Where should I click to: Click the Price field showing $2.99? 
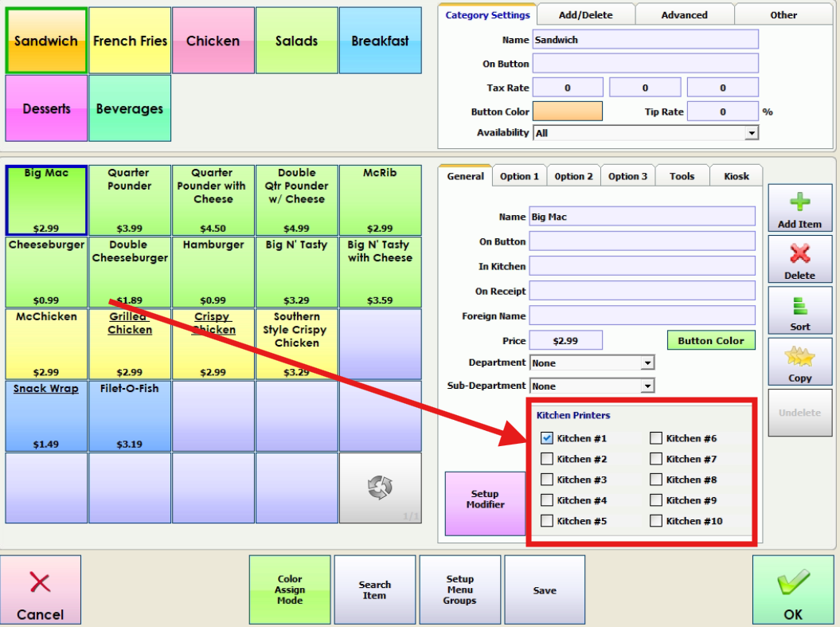pyautogui.click(x=566, y=340)
